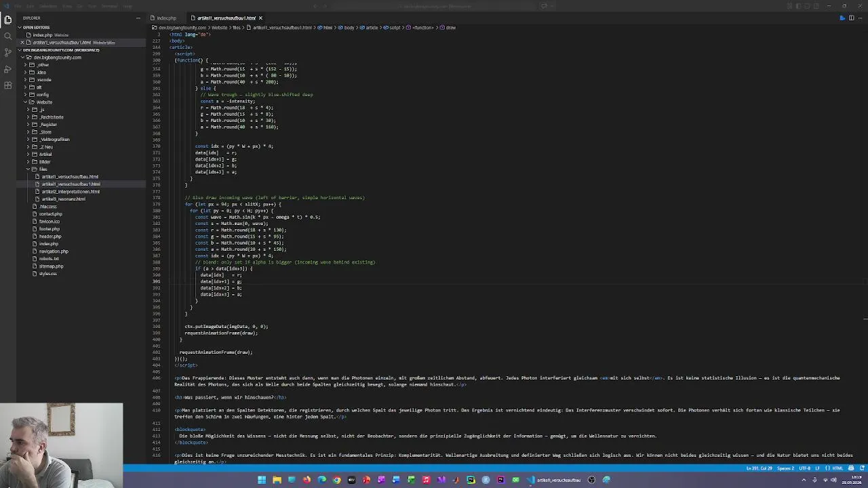Open Explorer panel more actions menu

coord(138,18)
